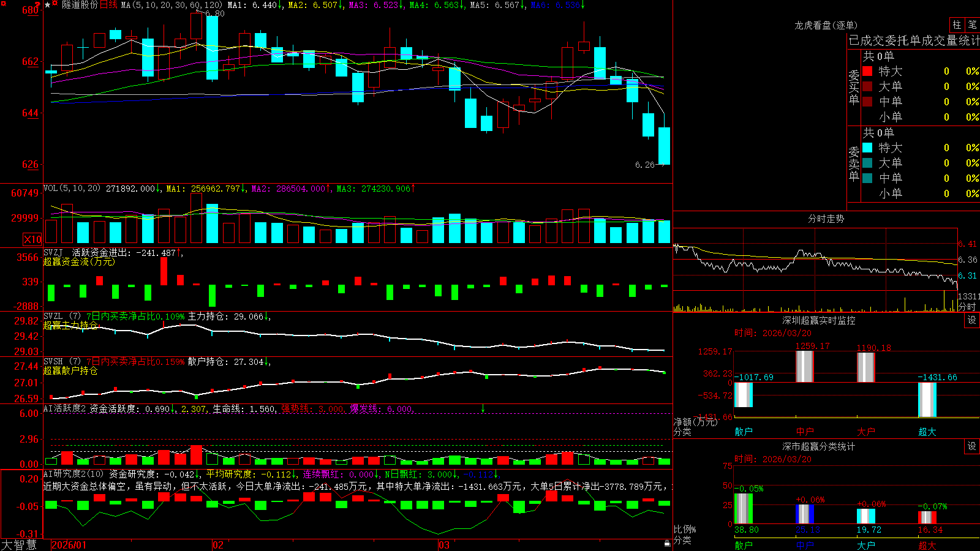Click the 大智慧 logo text
Viewport: 980px width, 551px height.
[x=19, y=544]
